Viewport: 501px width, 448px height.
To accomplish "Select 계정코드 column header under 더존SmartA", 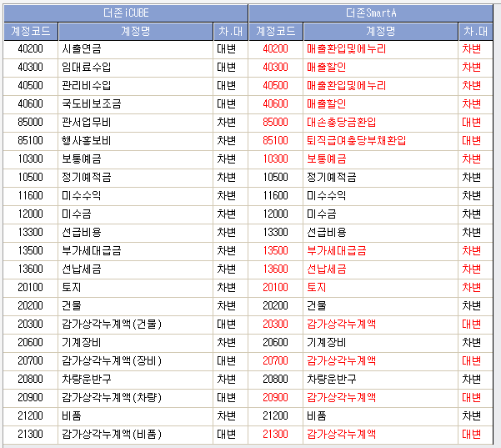I will click(x=276, y=32).
